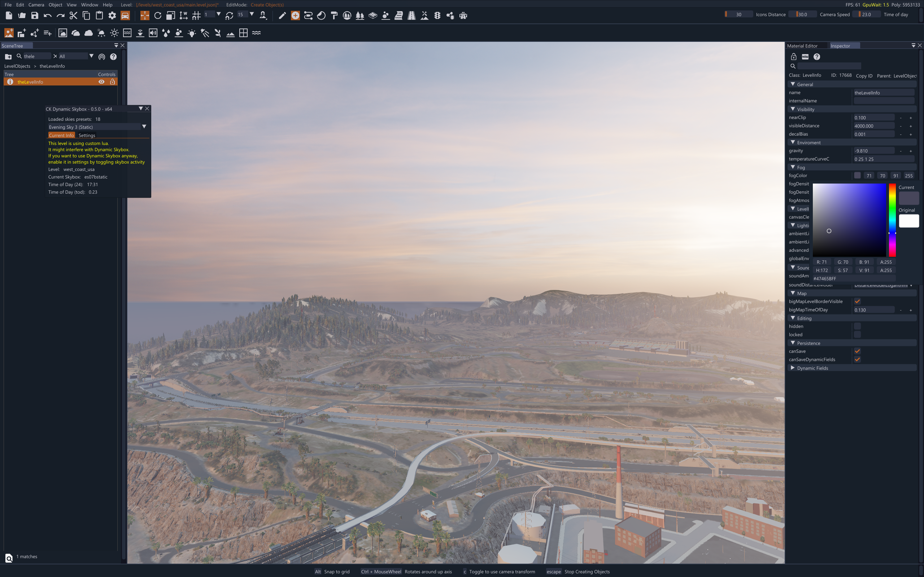
Task: Expand the Dynamic Fields section
Action: click(x=793, y=368)
